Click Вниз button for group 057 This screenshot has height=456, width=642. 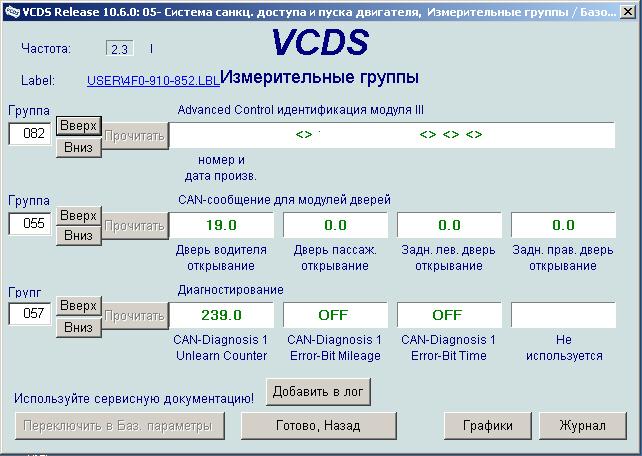coord(79,327)
